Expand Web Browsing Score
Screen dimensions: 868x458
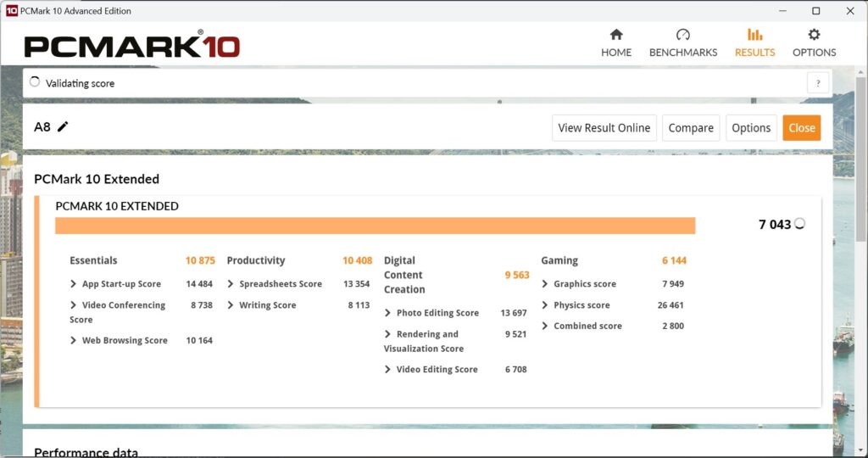[73, 340]
